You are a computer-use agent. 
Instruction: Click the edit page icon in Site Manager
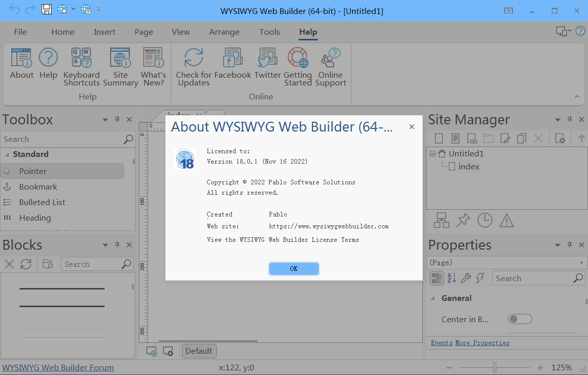click(505, 138)
